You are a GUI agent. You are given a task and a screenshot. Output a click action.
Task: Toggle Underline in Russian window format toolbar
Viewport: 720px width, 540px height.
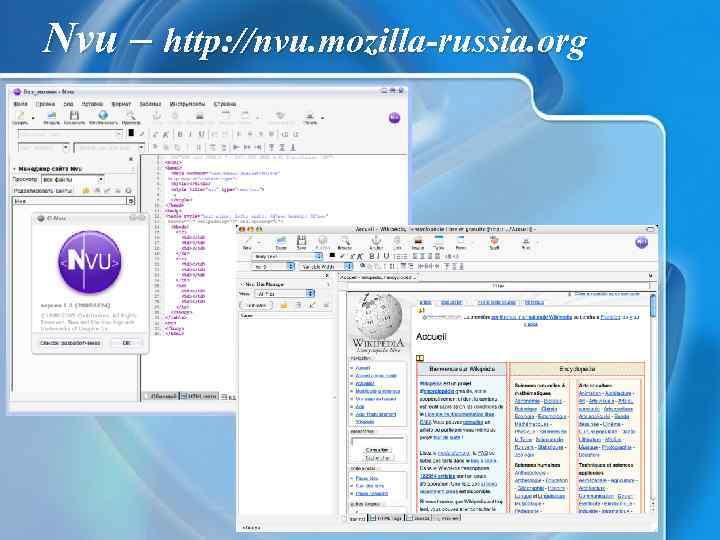point(201,134)
